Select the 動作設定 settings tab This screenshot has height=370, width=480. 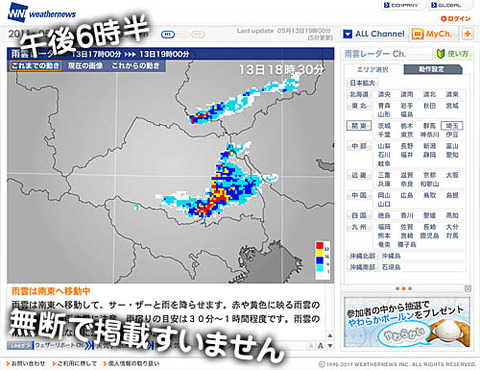pyautogui.click(x=432, y=69)
